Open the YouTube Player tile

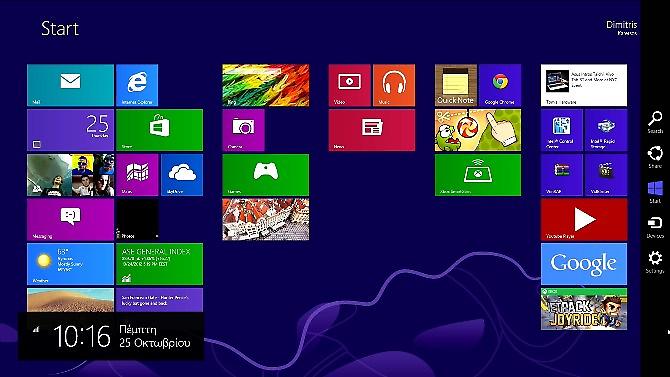[584, 220]
